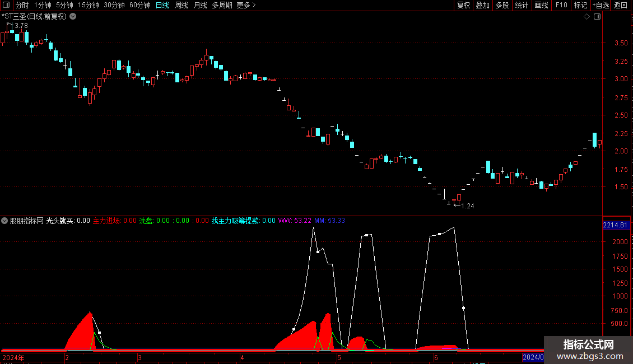Click the 叠加 overlay button
The height and width of the screenshot is (364, 633).
[x=482, y=5]
